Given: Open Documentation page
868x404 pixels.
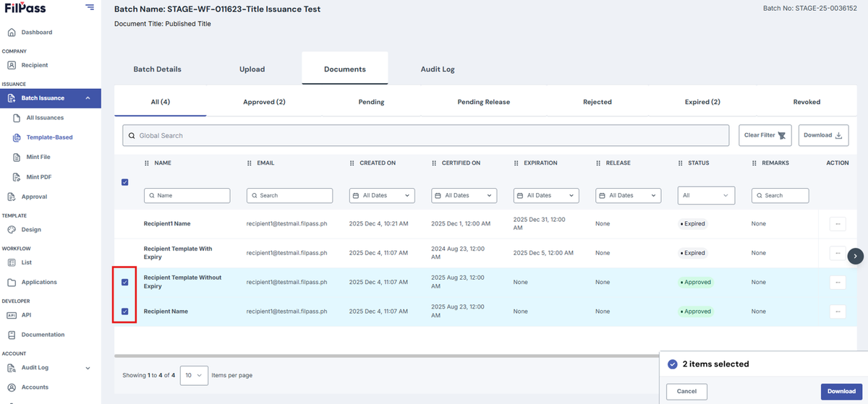Looking at the screenshot, I should (43, 335).
